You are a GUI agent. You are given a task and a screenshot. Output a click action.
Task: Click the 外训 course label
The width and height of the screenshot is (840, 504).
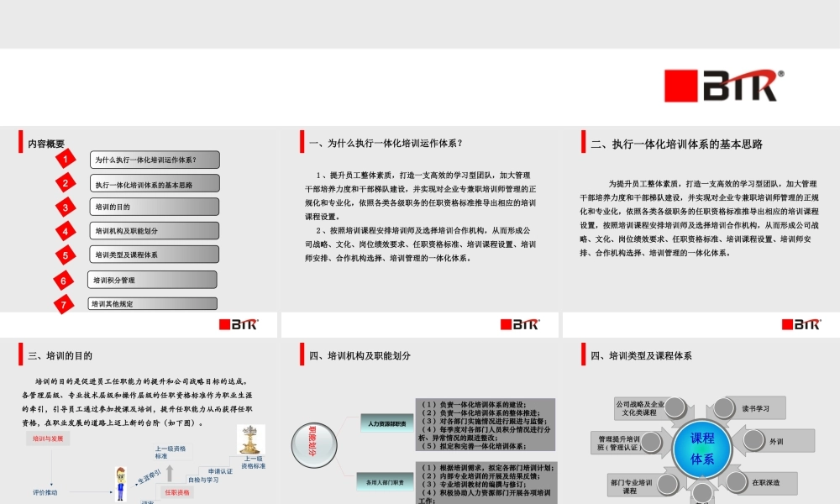click(776, 441)
